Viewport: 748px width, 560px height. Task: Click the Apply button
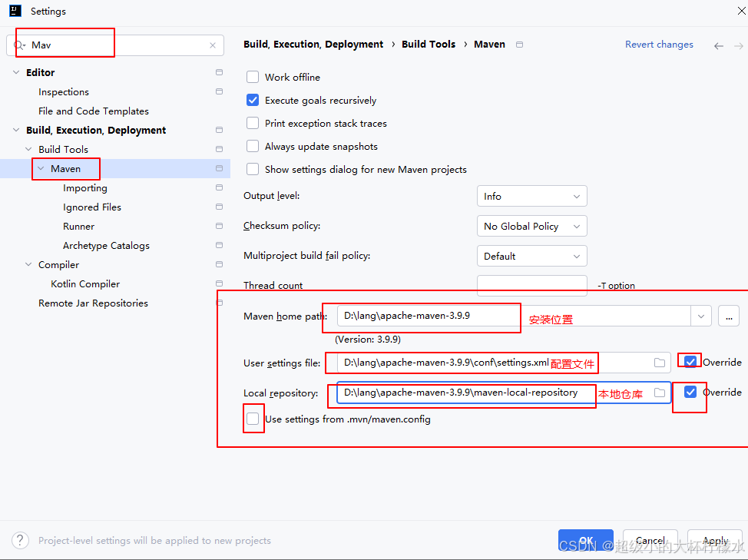pos(715,541)
